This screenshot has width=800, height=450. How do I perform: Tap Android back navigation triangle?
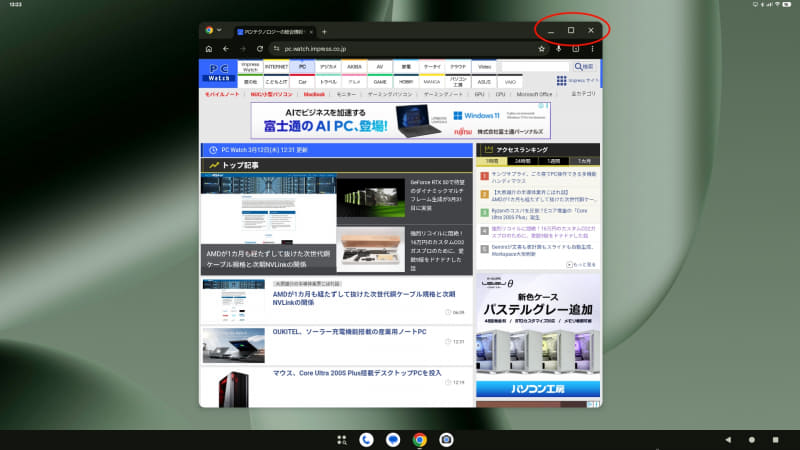[728, 440]
